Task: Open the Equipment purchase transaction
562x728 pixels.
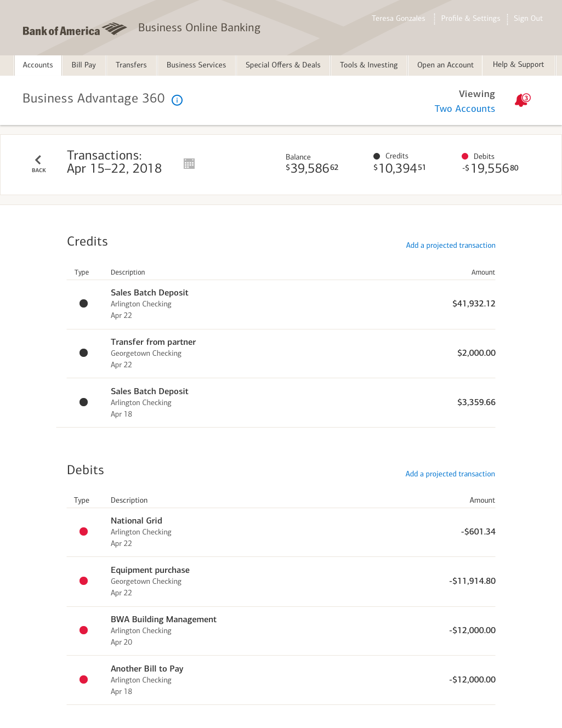Action: coord(150,570)
